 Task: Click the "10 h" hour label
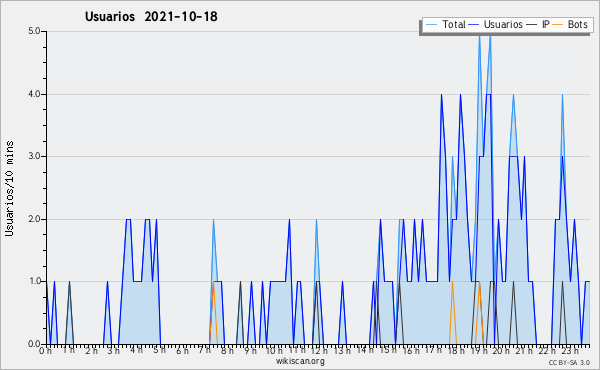[274, 351]
